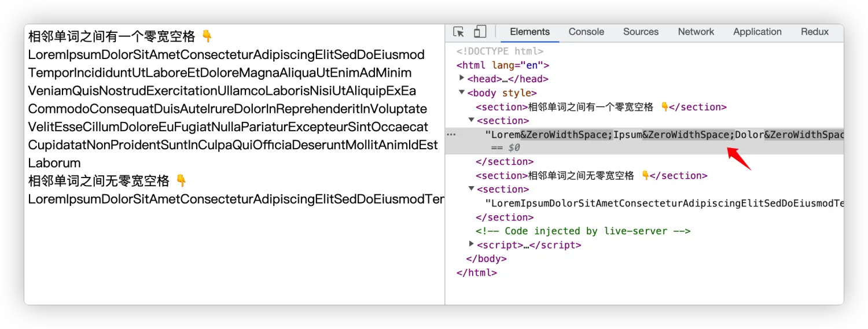
Task: Select the section node with 相邻单词之间有一个零宽空格
Action: pos(601,107)
